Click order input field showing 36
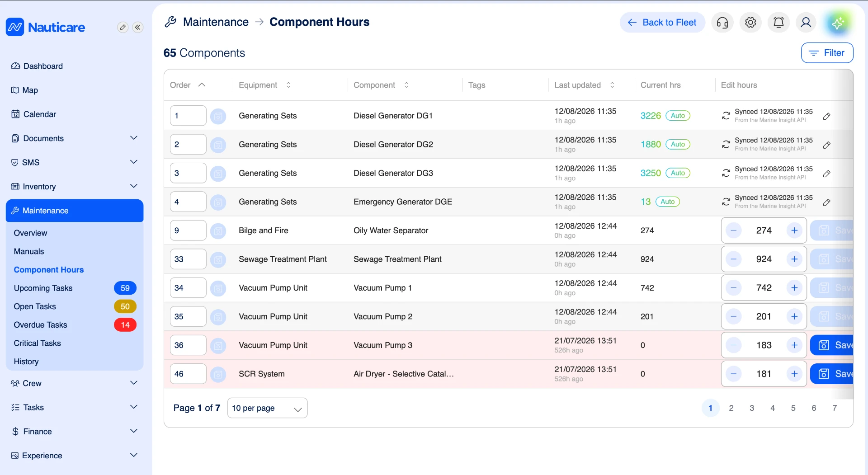Viewport: 868px width, 475px height. click(x=188, y=345)
